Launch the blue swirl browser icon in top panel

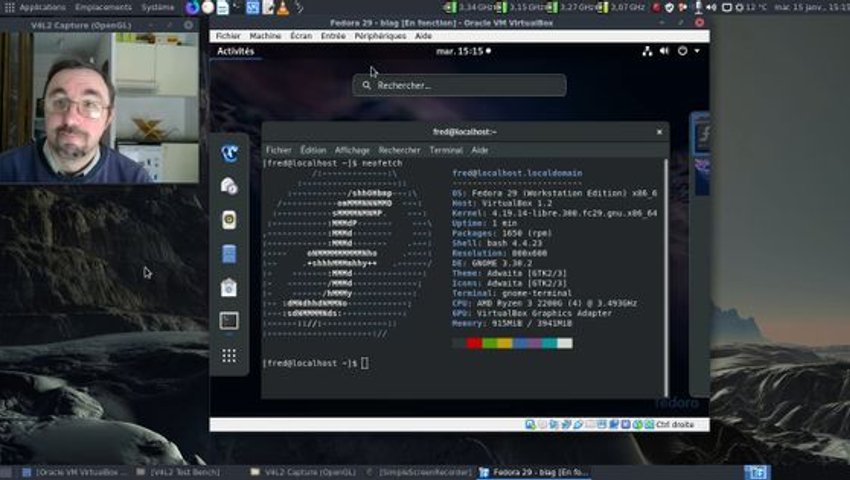click(x=192, y=8)
